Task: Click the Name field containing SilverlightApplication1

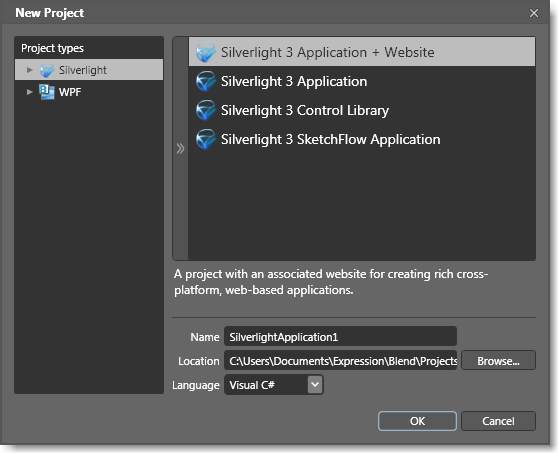Action: (x=340, y=336)
